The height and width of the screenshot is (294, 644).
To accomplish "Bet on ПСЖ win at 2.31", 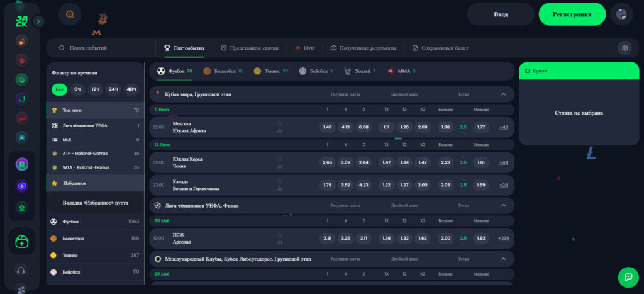I will (x=327, y=238).
